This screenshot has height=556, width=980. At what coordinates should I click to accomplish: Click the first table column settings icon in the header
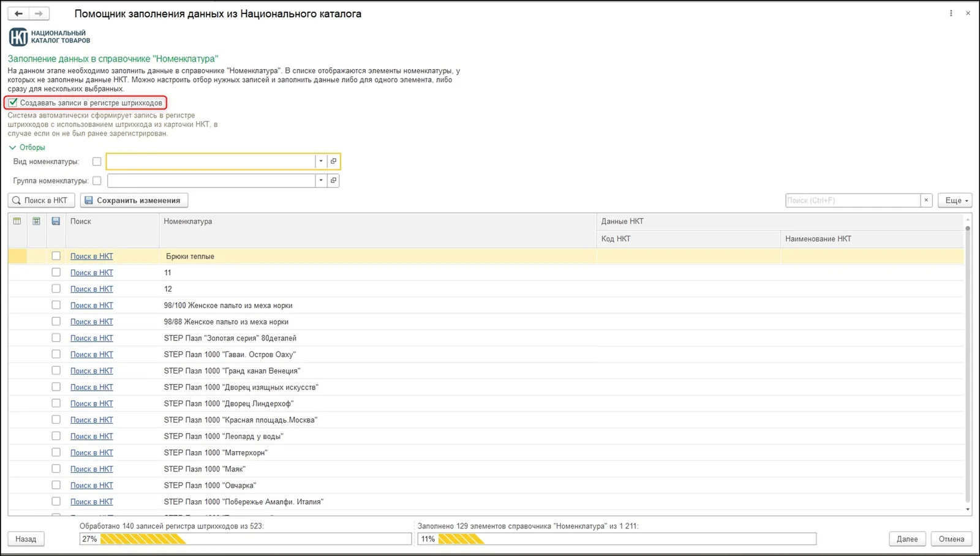click(x=17, y=221)
